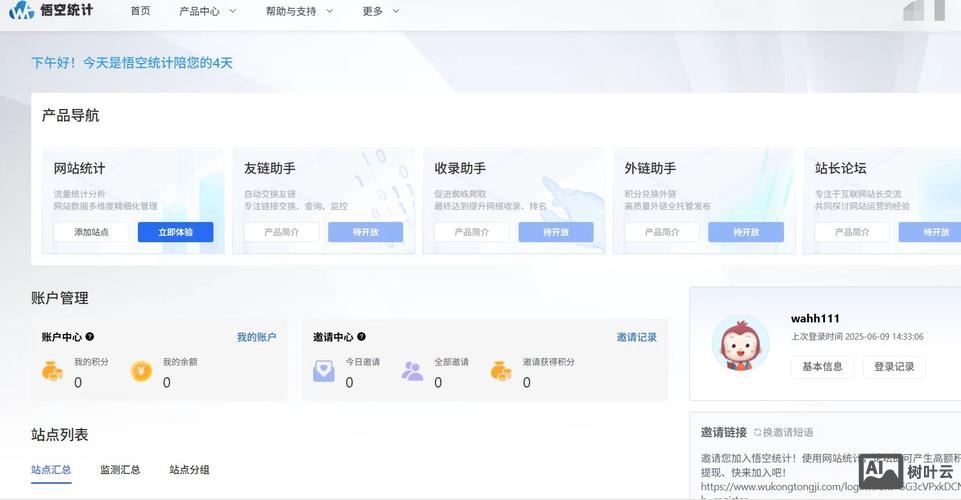Click the 邀请中心 help question icon

tap(362, 336)
